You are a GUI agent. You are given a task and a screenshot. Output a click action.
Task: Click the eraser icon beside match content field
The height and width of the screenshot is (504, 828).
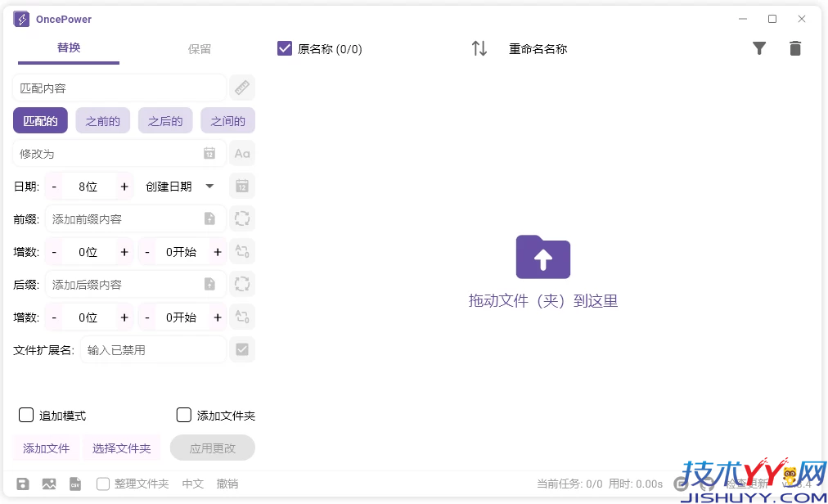coord(242,88)
